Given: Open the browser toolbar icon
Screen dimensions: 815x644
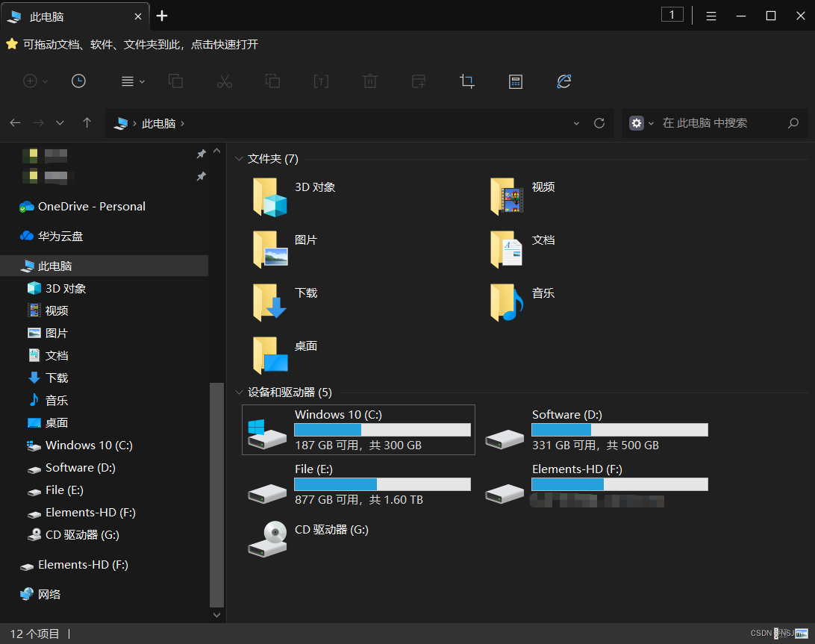Looking at the screenshot, I should coord(564,81).
